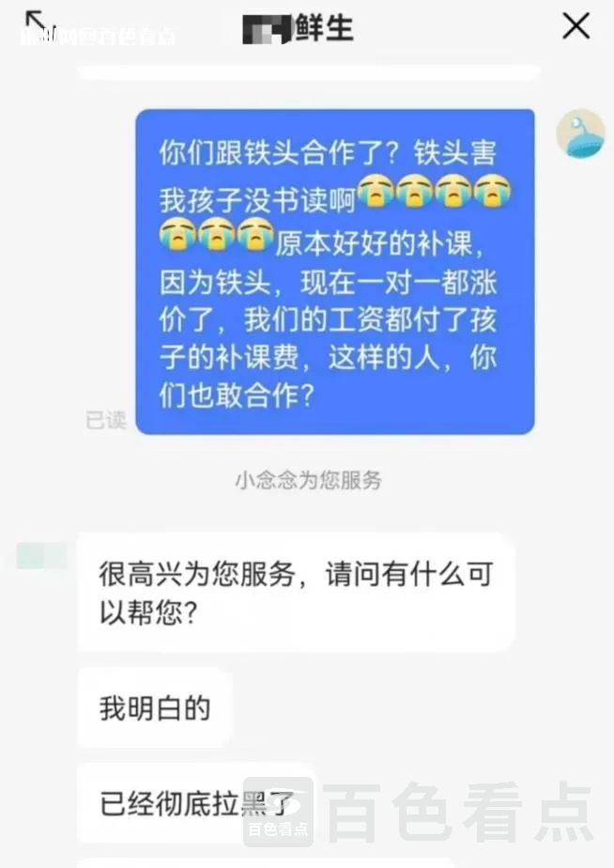Tap the 小念念为您服务 service notice
This screenshot has height=868, width=614.
pyautogui.click(x=308, y=480)
